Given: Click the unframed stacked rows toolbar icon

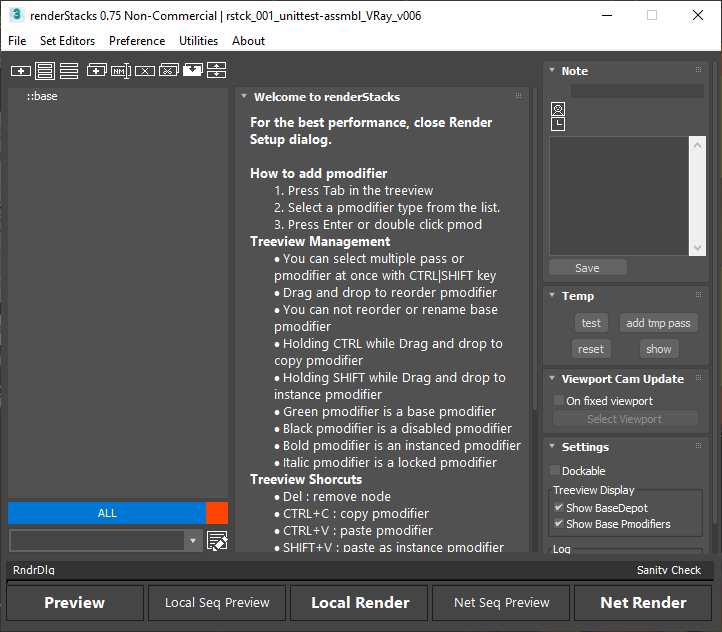Looking at the screenshot, I should tap(69, 71).
